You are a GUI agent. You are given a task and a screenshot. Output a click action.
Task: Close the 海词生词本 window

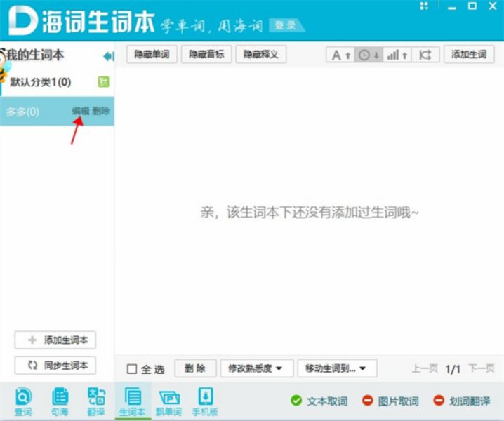pos(493,6)
